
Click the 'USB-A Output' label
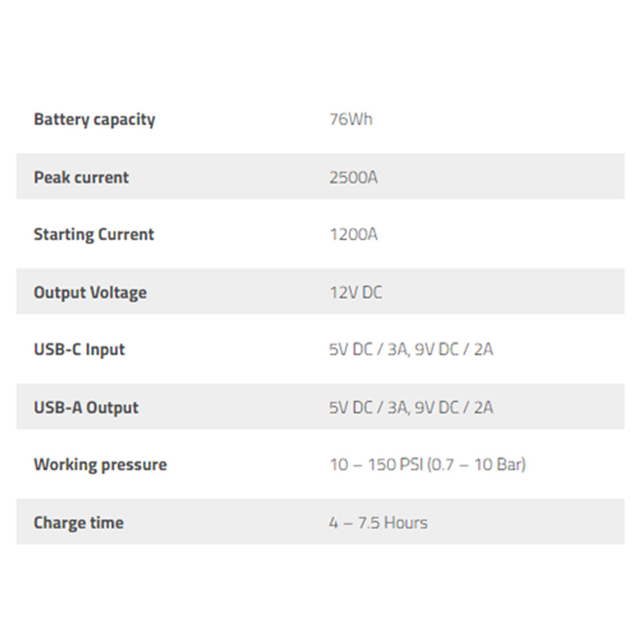click(86, 408)
